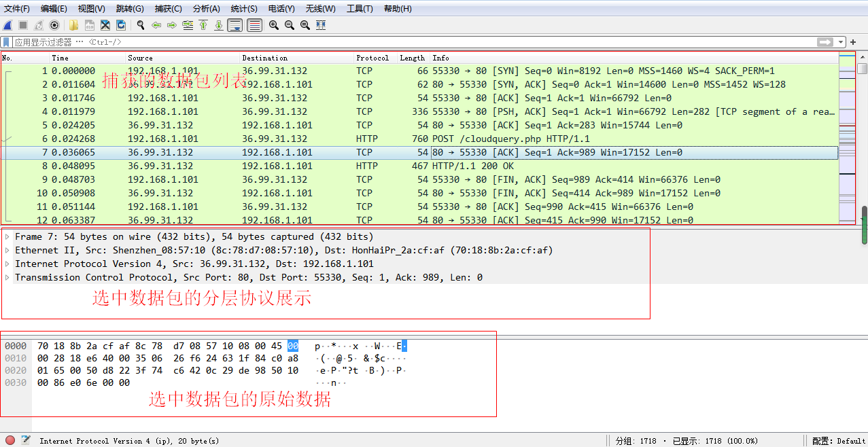Click the 配置: Default profile label
The image size is (868, 447).
pos(840,441)
